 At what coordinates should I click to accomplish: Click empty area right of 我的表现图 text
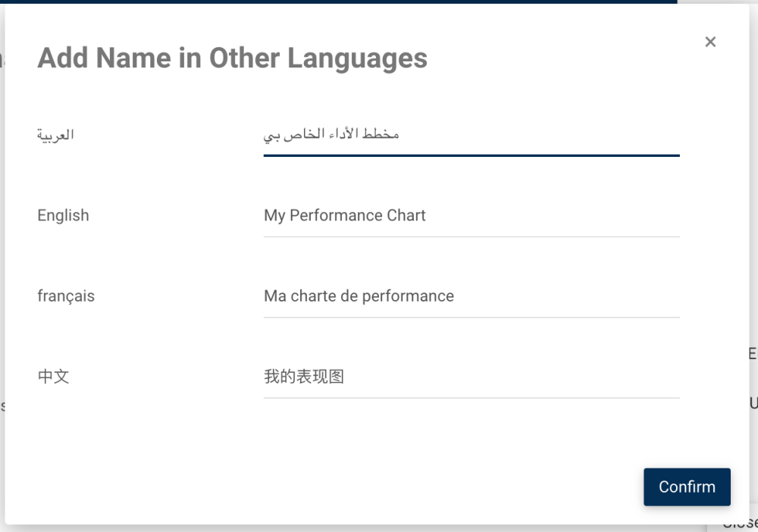pyautogui.click(x=515, y=377)
